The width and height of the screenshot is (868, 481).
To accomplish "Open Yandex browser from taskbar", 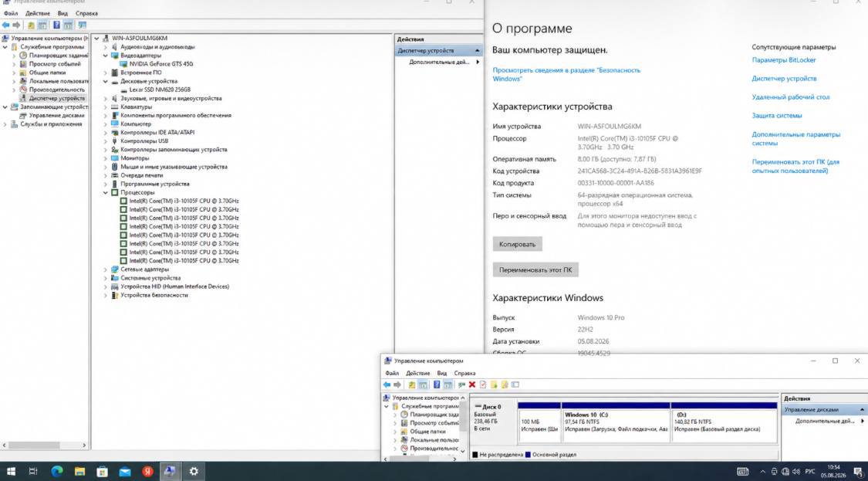I will point(147,472).
